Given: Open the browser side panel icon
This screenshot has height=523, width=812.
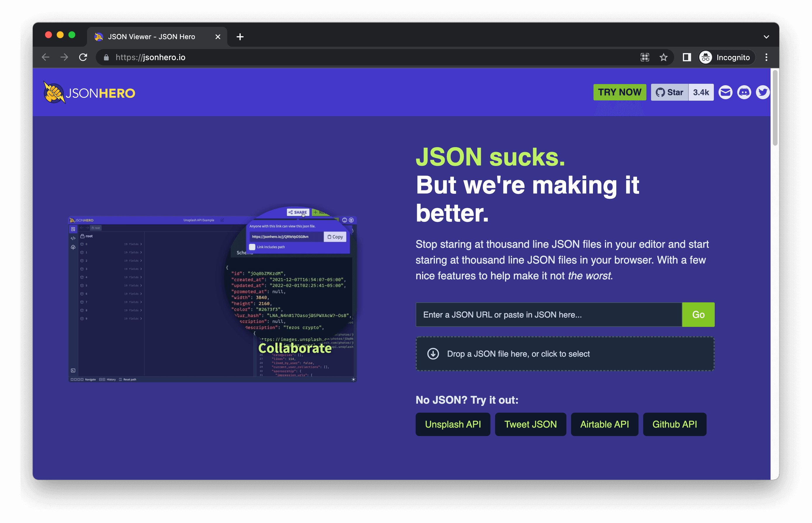Looking at the screenshot, I should [x=687, y=57].
